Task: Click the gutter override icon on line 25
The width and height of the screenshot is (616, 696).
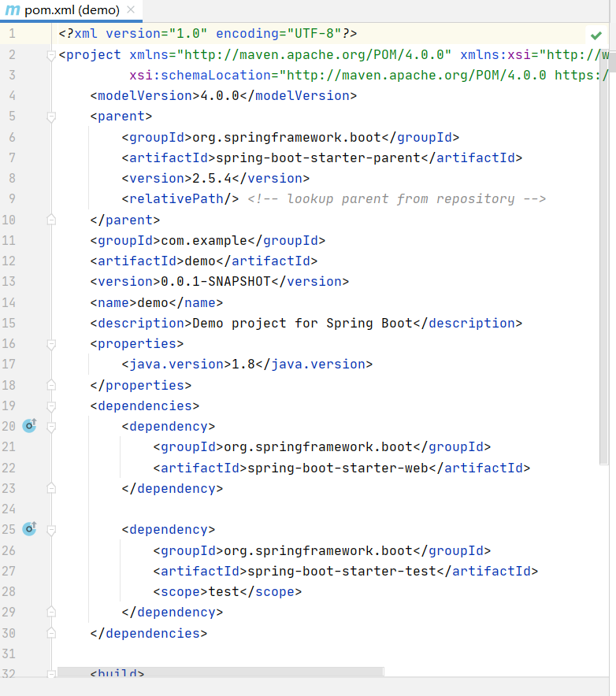Action: pos(29,528)
